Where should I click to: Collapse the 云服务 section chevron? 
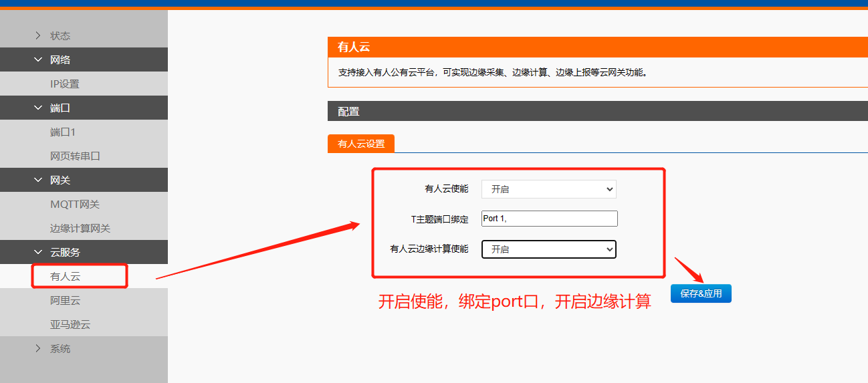(38, 252)
